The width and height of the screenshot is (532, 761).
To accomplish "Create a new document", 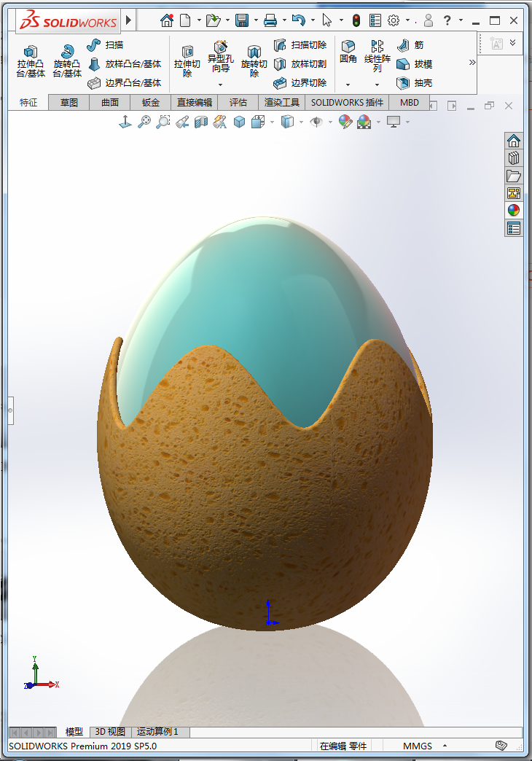I will point(185,20).
